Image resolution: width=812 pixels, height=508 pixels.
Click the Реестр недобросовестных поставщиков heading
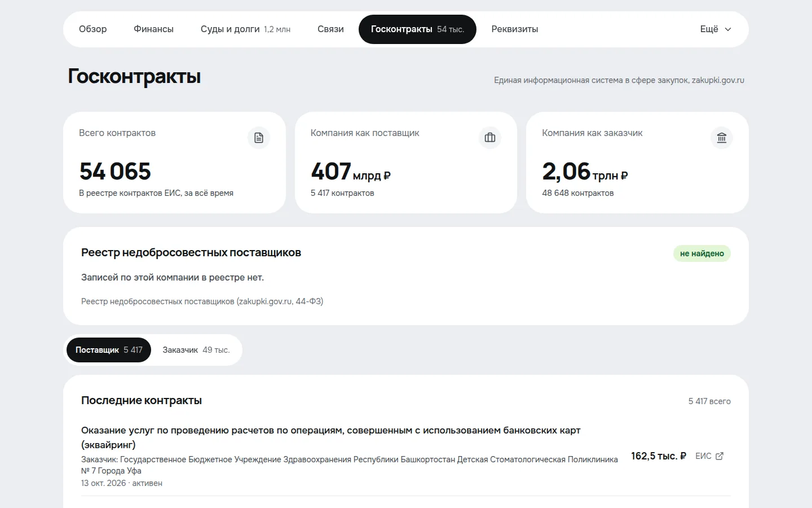[191, 252]
